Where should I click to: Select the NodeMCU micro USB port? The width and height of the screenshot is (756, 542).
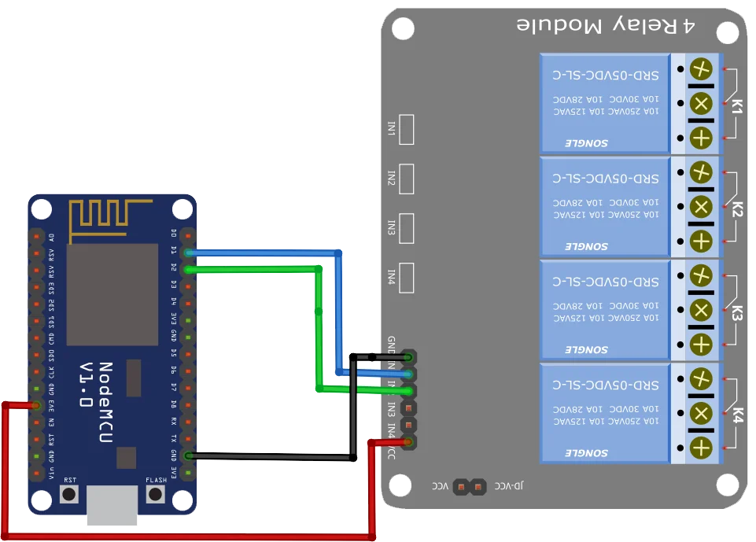click(x=112, y=505)
